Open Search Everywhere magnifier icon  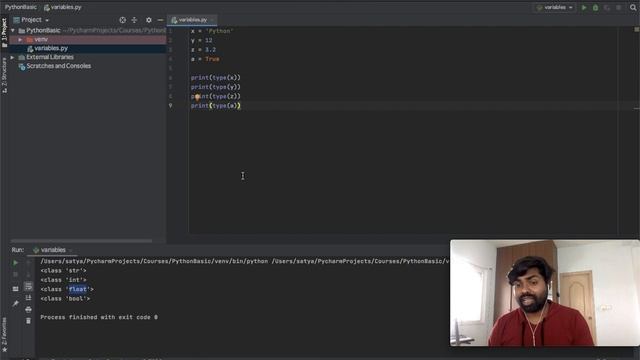tap(633, 7)
